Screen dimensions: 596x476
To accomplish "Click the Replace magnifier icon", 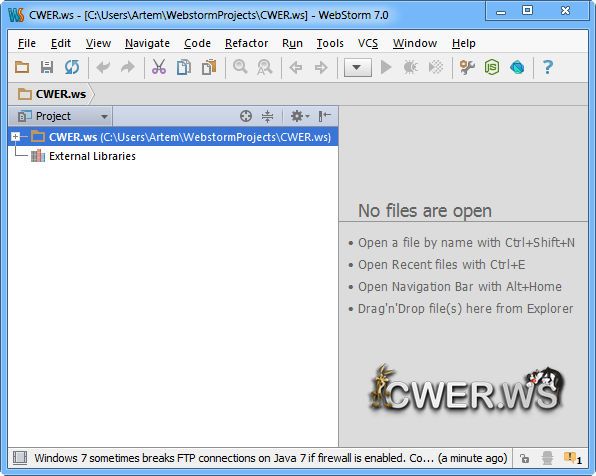I will (x=265, y=67).
